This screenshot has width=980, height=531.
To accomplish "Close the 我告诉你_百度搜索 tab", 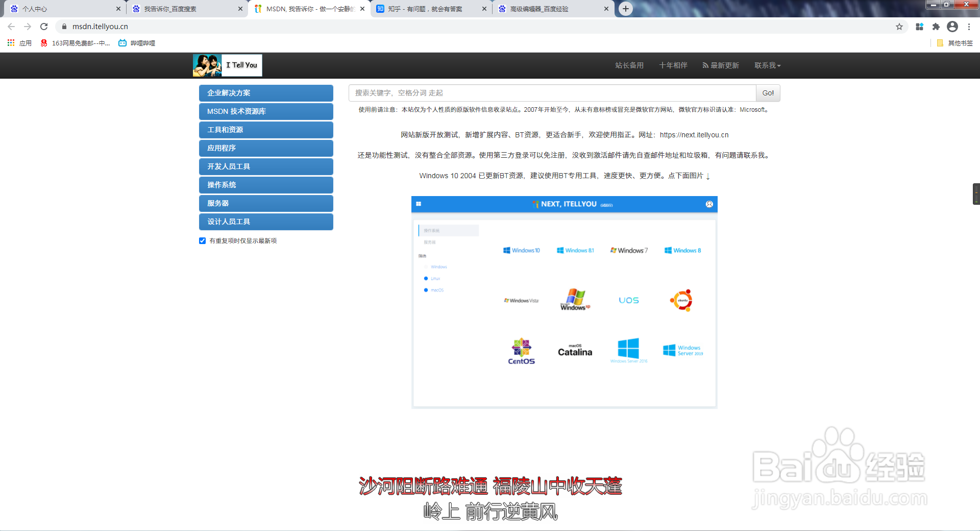I will (x=240, y=9).
